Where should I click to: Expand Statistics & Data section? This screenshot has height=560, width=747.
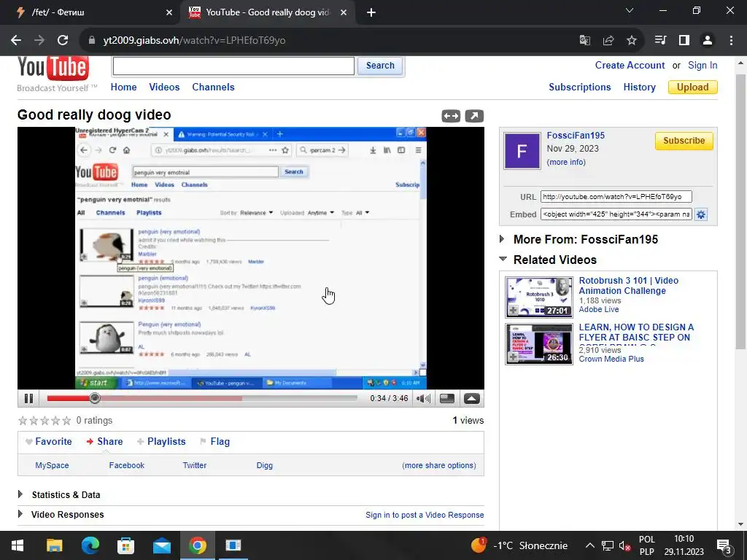point(20,494)
